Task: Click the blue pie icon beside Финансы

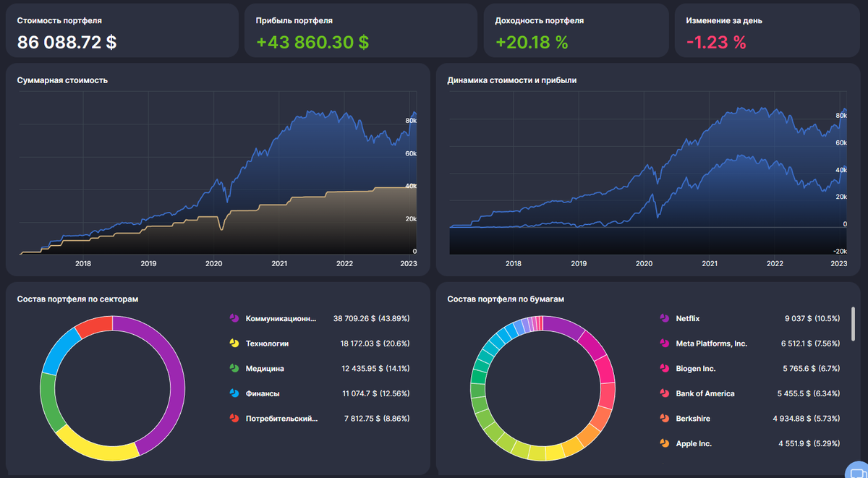Action: coord(234,393)
